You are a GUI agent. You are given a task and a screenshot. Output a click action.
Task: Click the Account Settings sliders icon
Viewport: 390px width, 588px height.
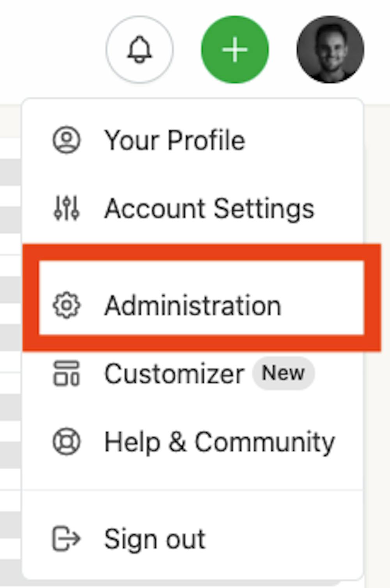[x=66, y=208]
